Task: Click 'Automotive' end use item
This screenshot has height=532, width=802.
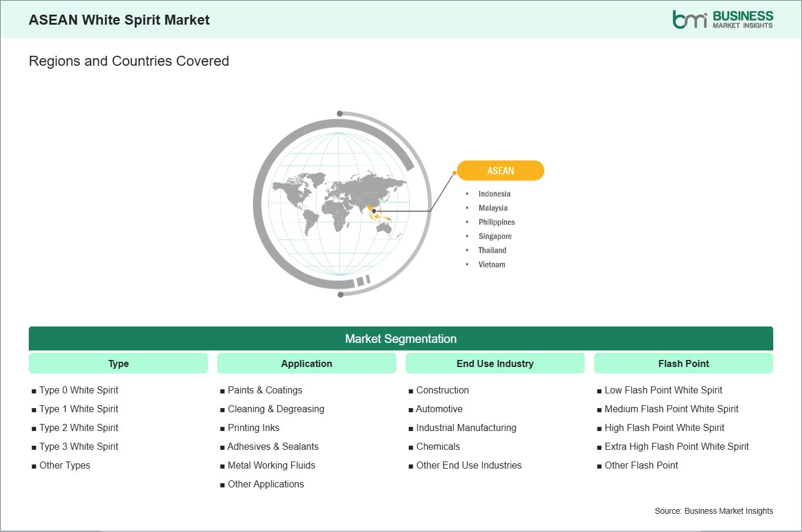Action: tap(439, 409)
